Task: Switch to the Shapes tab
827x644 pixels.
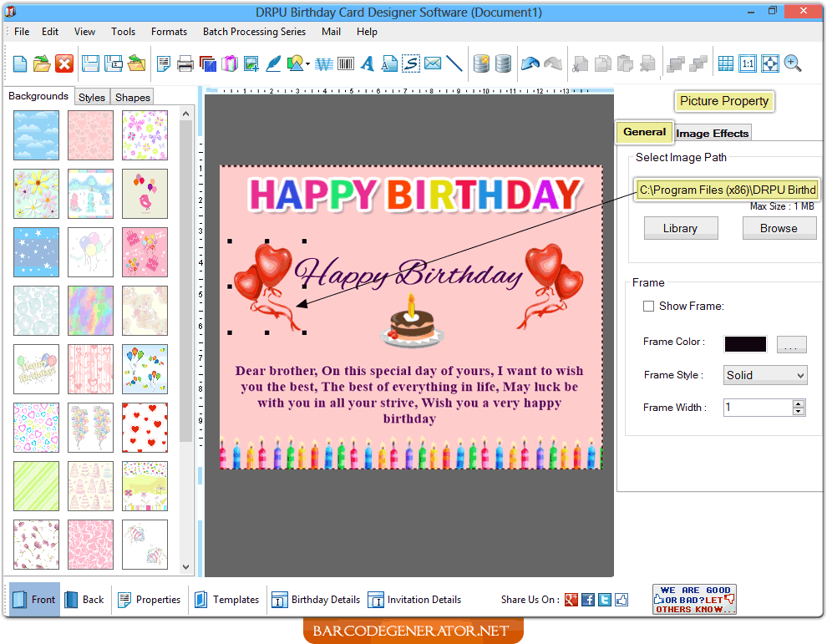Action: pos(132,97)
